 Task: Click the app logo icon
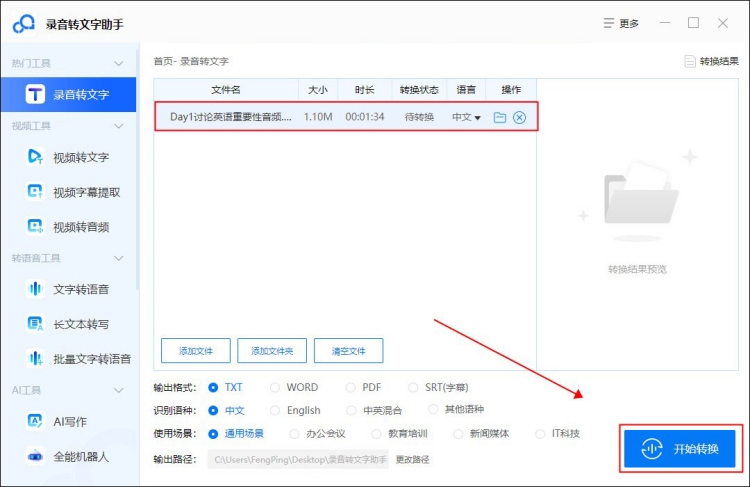point(24,24)
